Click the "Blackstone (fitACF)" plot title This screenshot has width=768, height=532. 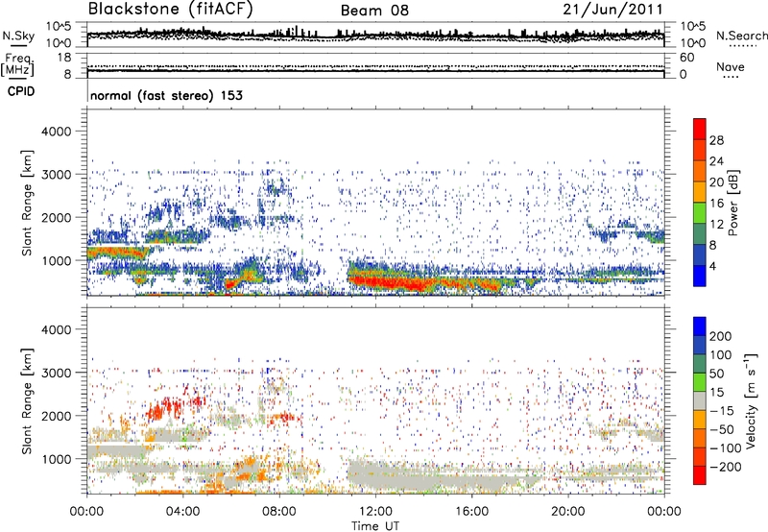pyautogui.click(x=171, y=9)
